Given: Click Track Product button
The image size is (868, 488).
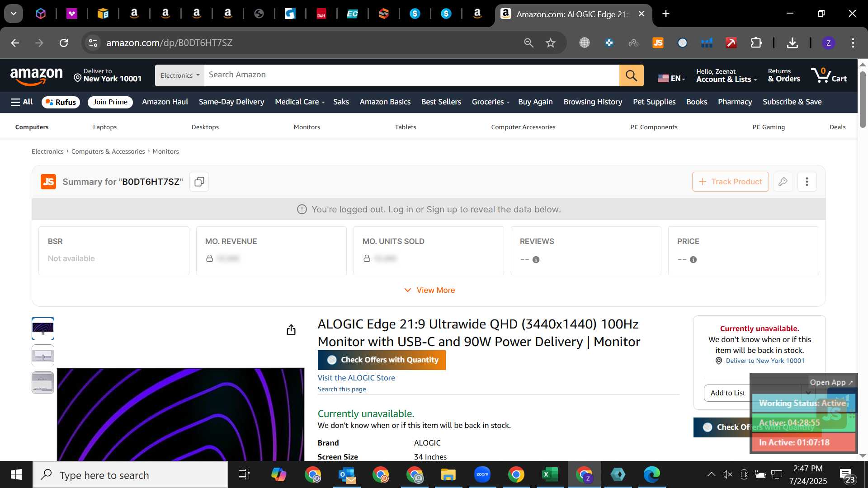Looking at the screenshot, I should pyautogui.click(x=730, y=182).
